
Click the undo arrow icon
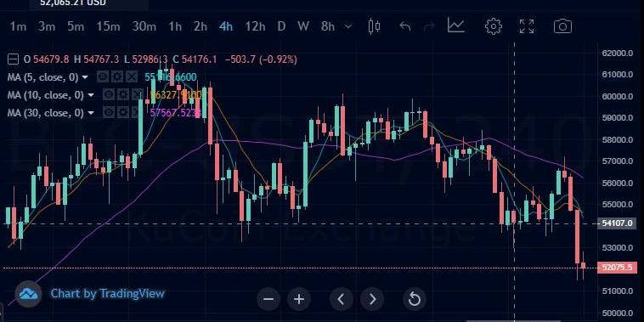405,26
